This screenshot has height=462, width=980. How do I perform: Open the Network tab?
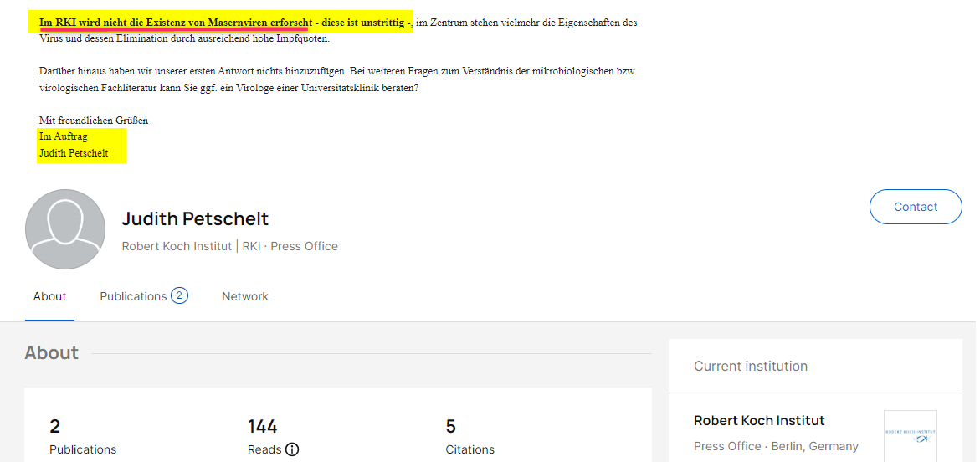pos(245,296)
